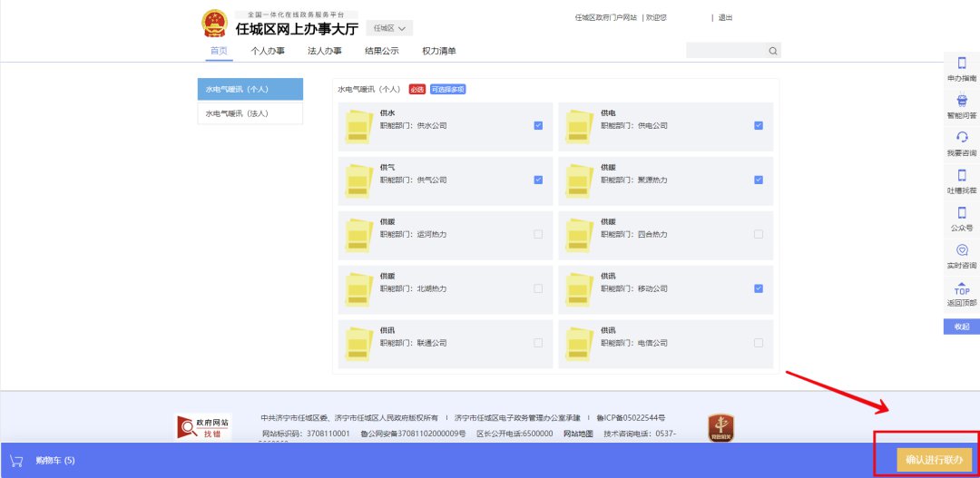Open 智能问答 robot assistant icon

(x=962, y=101)
